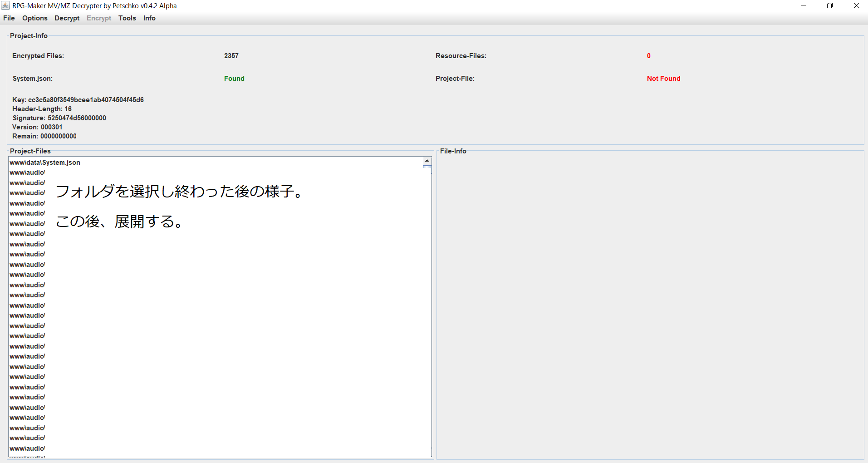Viewport: 868px width, 463px height.
Task: Click the File-Info panel title
Action: 453,151
